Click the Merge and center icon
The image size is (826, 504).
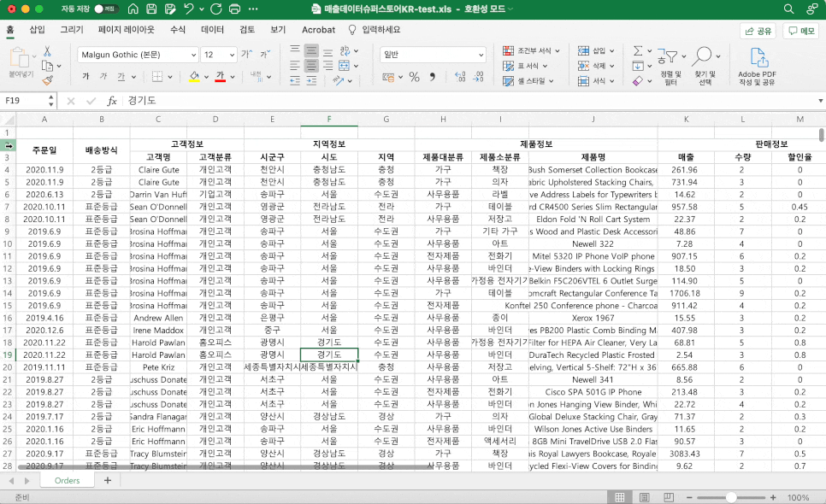[345, 66]
